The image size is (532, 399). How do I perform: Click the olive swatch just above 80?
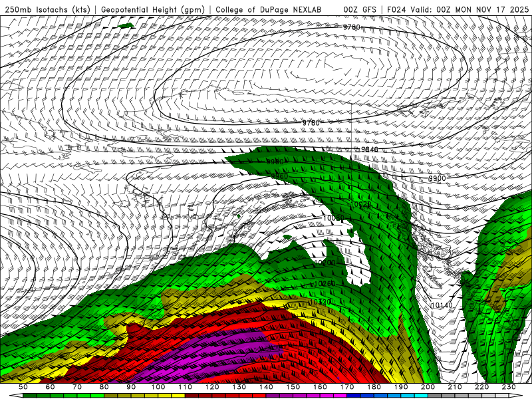(x=110, y=396)
